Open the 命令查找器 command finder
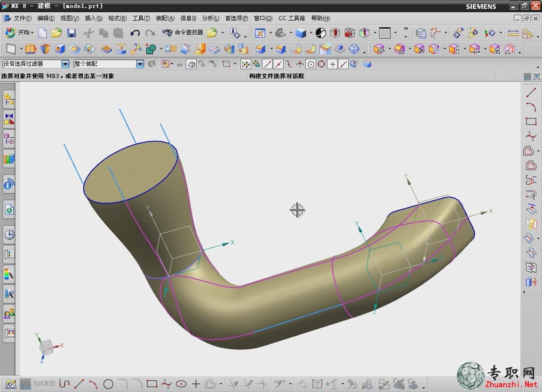The height and width of the screenshot is (392, 542). coord(183,32)
